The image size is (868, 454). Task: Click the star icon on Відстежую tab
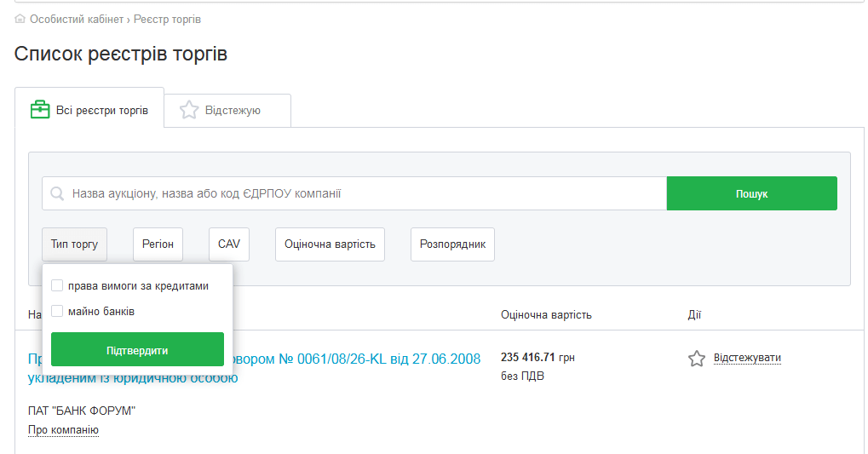pos(189,110)
